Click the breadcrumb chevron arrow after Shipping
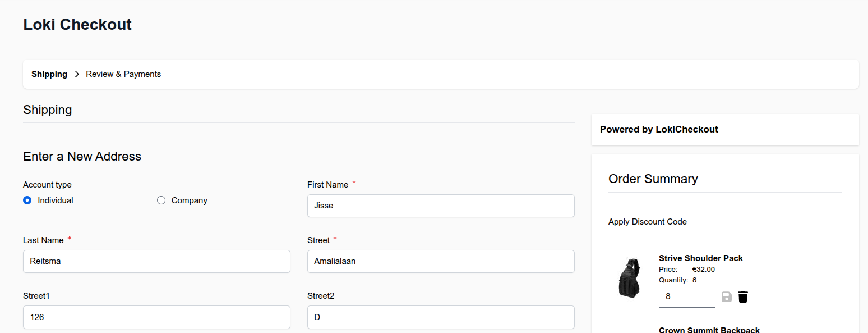This screenshot has height=333, width=868. (x=77, y=74)
